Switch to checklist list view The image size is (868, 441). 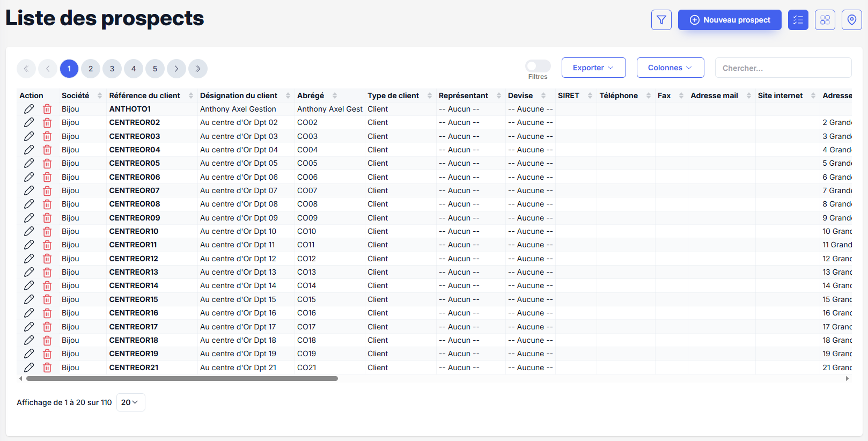tap(798, 20)
